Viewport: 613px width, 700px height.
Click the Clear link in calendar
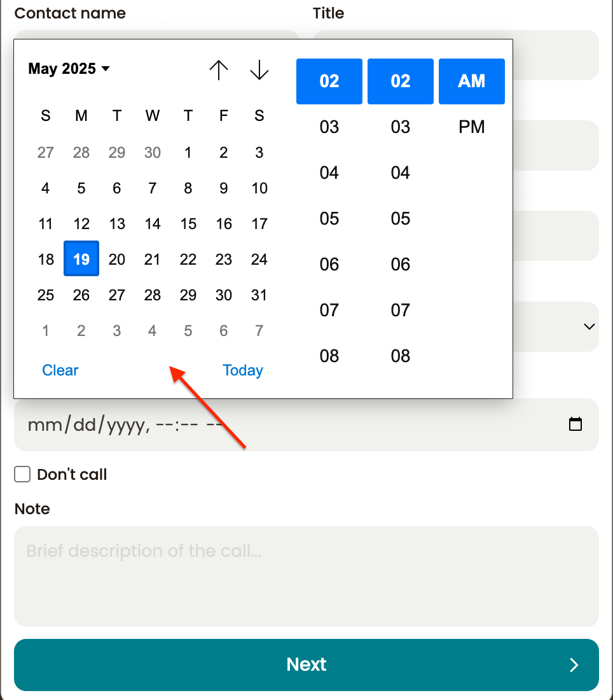click(60, 370)
